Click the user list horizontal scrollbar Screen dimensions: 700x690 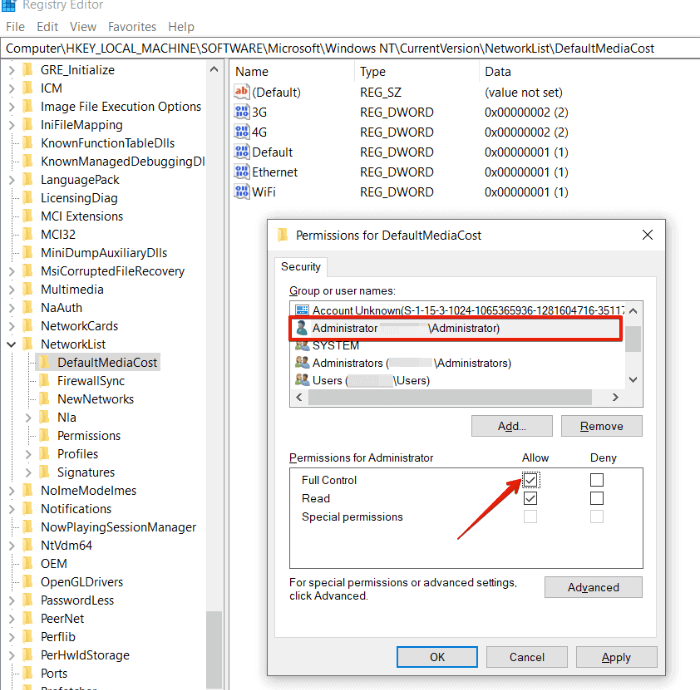tap(450, 397)
